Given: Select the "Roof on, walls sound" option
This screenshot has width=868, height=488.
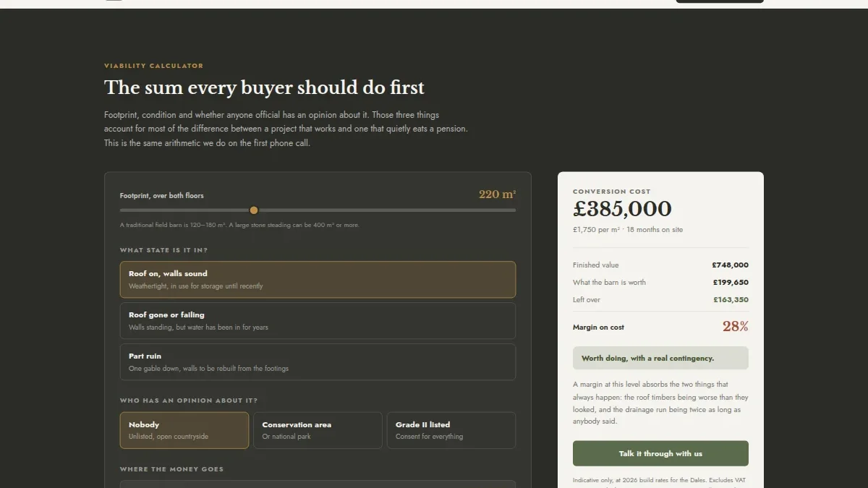Looking at the screenshot, I should click(318, 280).
